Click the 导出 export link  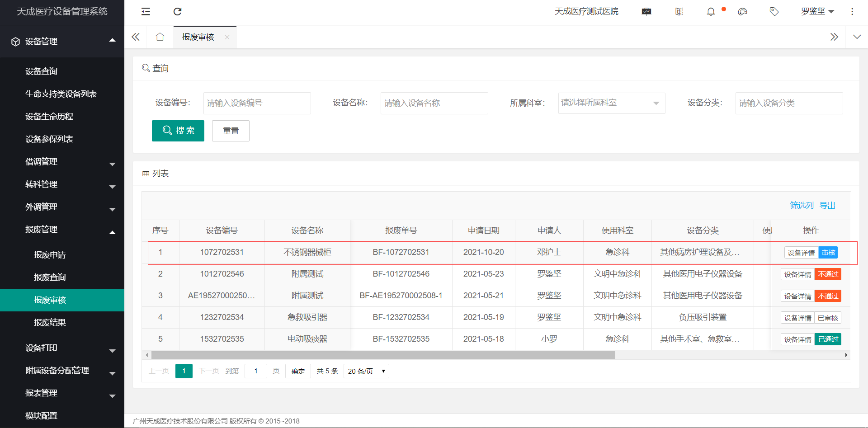coord(827,205)
